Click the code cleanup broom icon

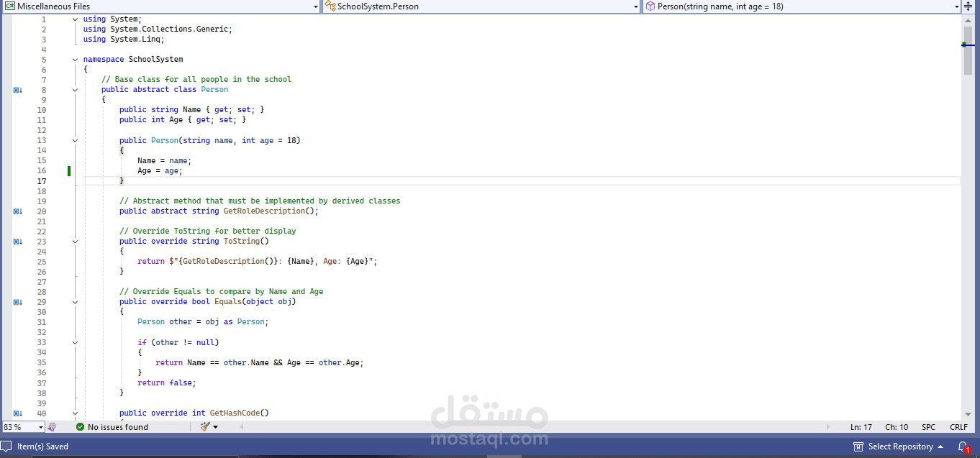click(205, 427)
